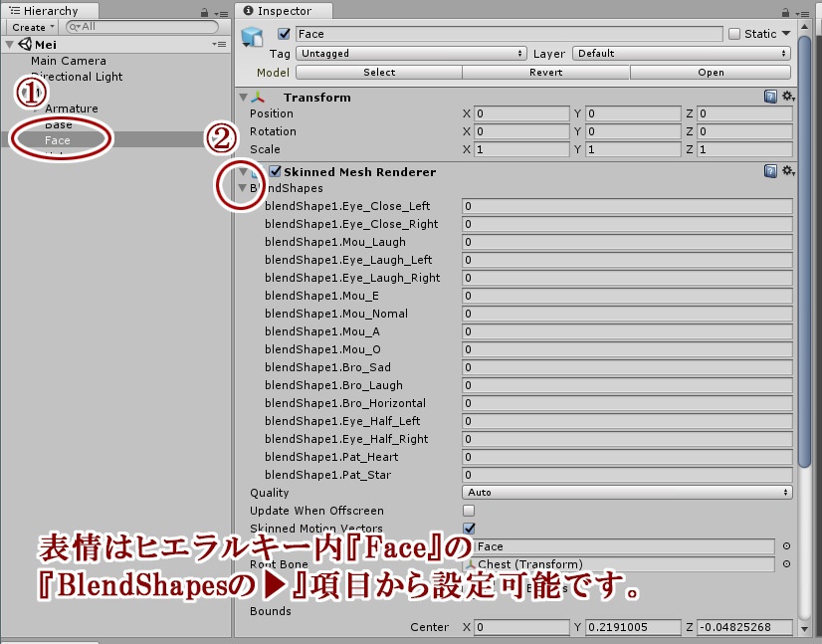822x644 pixels.
Task: Expand the Armature tree item
Action: [37, 108]
